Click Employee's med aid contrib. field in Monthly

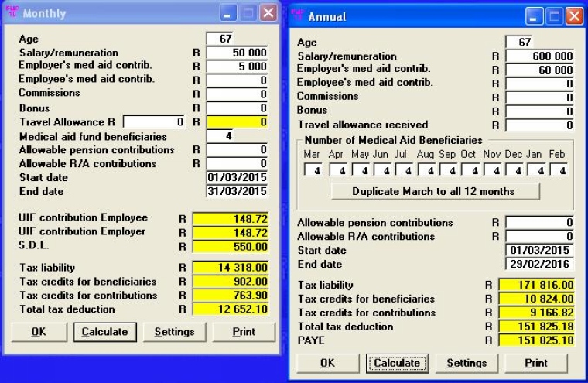pyautogui.click(x=237, y=80)
